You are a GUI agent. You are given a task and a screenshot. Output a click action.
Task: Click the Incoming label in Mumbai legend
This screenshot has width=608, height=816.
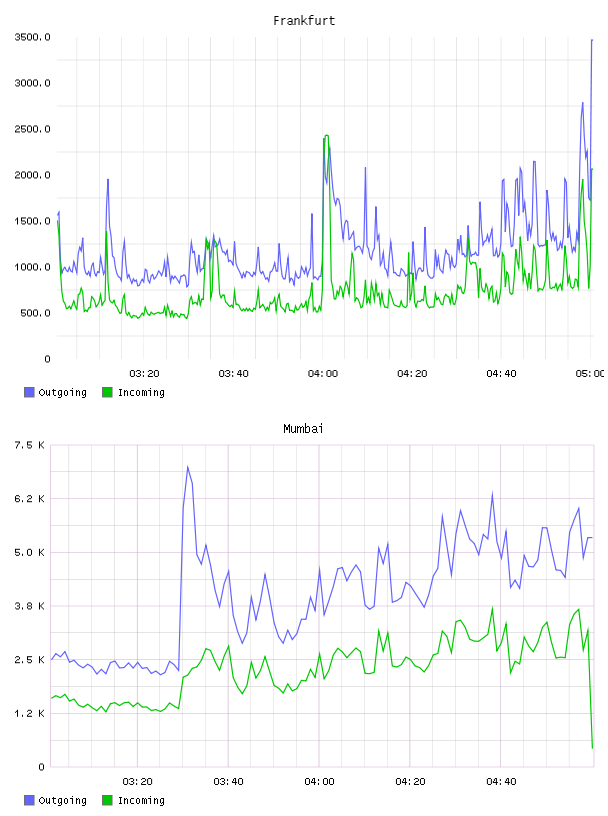141,801
